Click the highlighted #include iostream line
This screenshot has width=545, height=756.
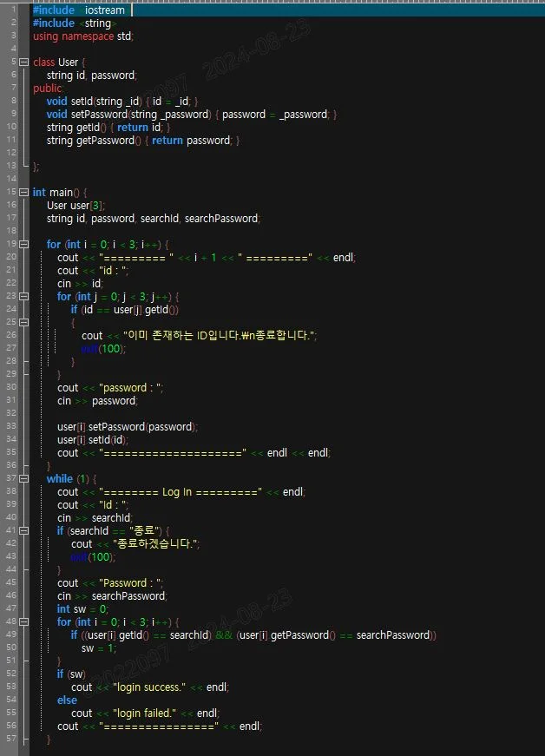tap(288, 10)
